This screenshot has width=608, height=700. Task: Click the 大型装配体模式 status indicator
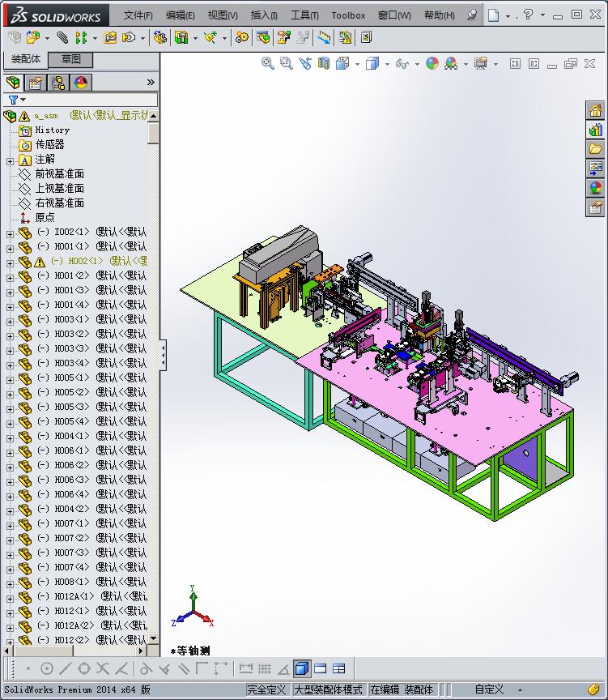point(328,689)
